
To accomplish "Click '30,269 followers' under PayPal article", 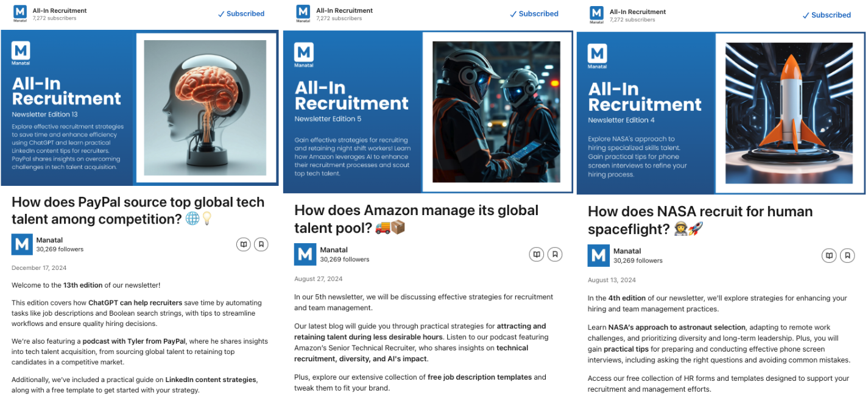I will pos(60,249).
